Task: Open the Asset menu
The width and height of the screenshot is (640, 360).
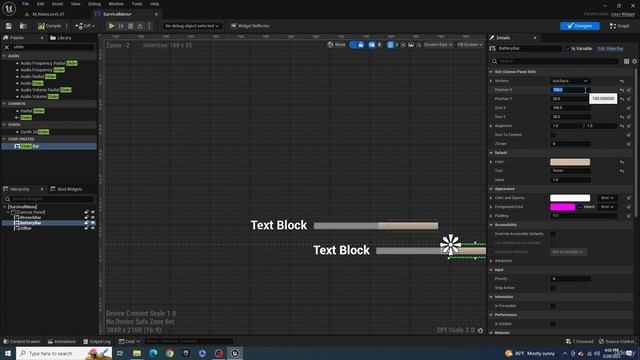Action: pos(58,4)
